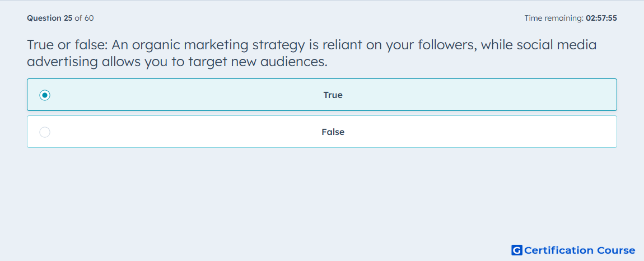The image size is (644, 261).
Task: Click the bold 'True' label text
Action: tap(333, 95)
